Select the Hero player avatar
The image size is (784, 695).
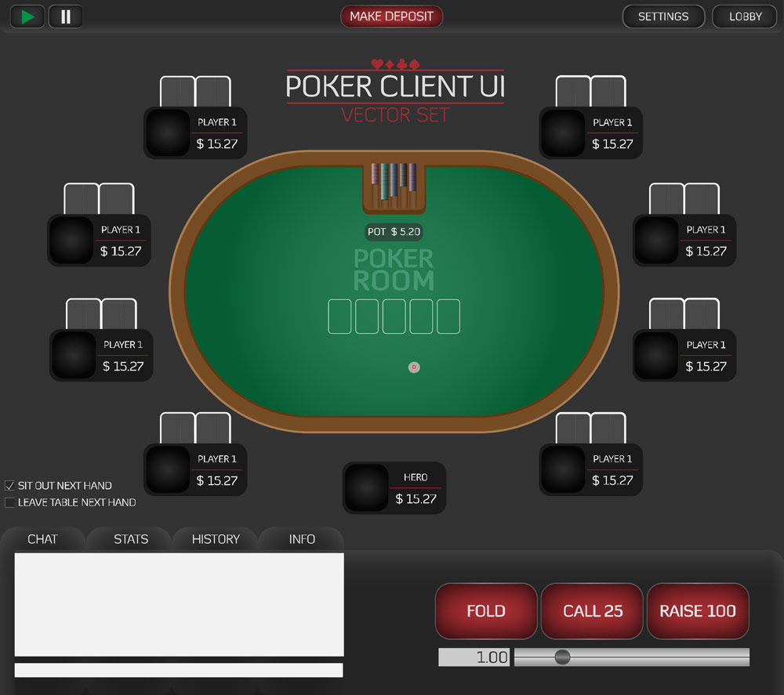coord(367,487)
